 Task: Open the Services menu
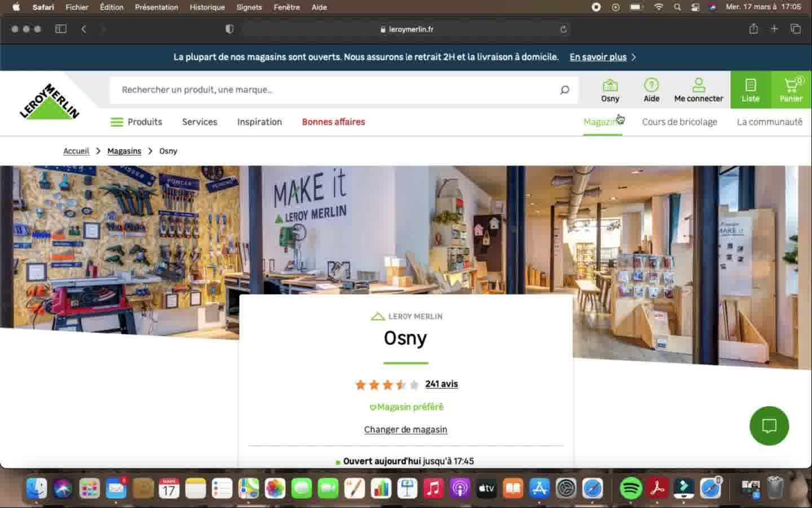[x=200, y=122]
